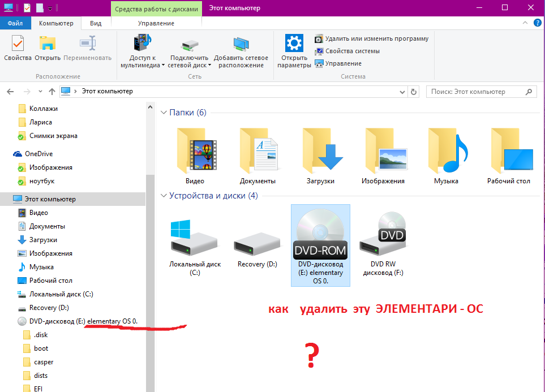545x392 pixels.
Task: Click the magnifier search icon
Action: [x=529, y=92]
